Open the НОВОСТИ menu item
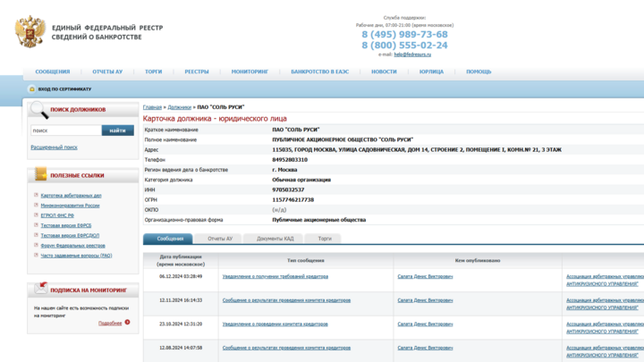644x362 pixels. click(384, 72)
